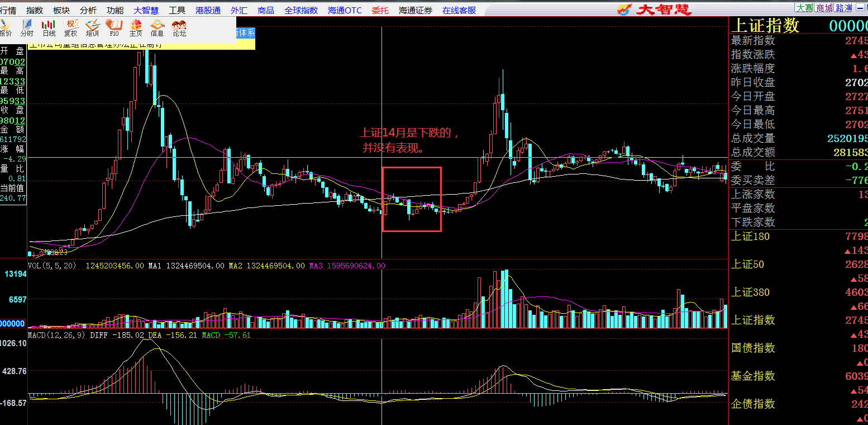Click the 当前值 label in data box
Image resolution: width=868 pixels, height=425 pixels.
(13, 188)
